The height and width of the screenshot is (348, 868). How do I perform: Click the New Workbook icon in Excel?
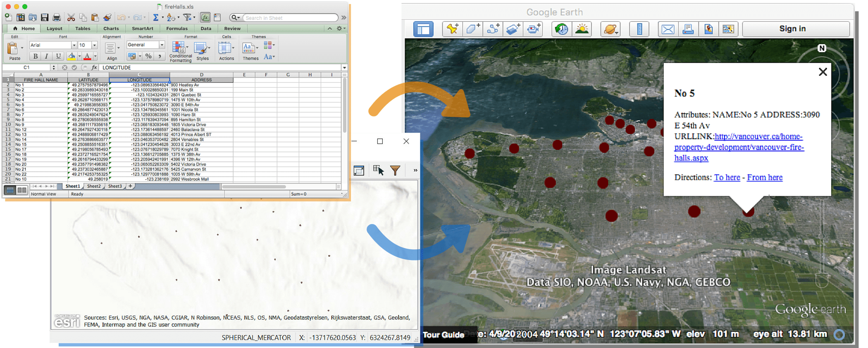click(x=8, y=17)
